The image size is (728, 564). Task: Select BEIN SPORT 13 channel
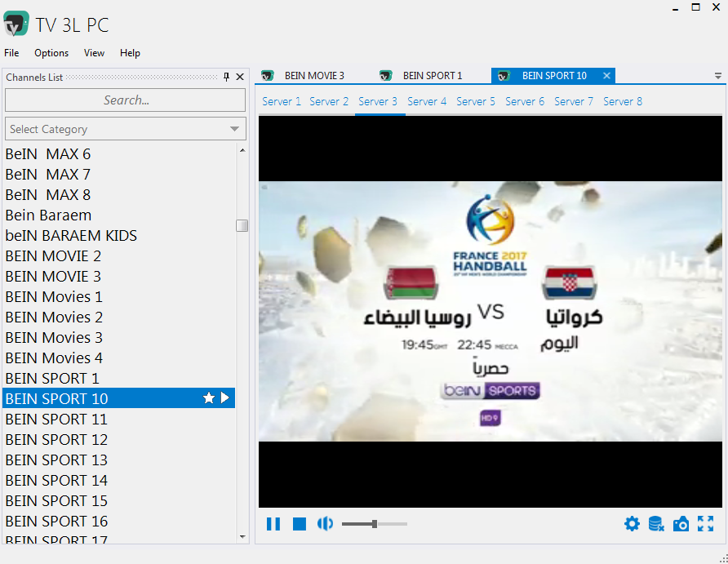[119, 460]
